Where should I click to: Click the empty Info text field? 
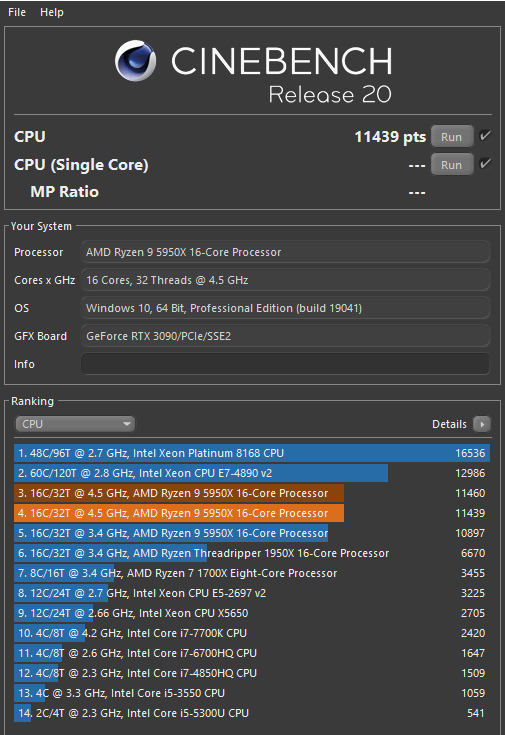tap(286, 364)
